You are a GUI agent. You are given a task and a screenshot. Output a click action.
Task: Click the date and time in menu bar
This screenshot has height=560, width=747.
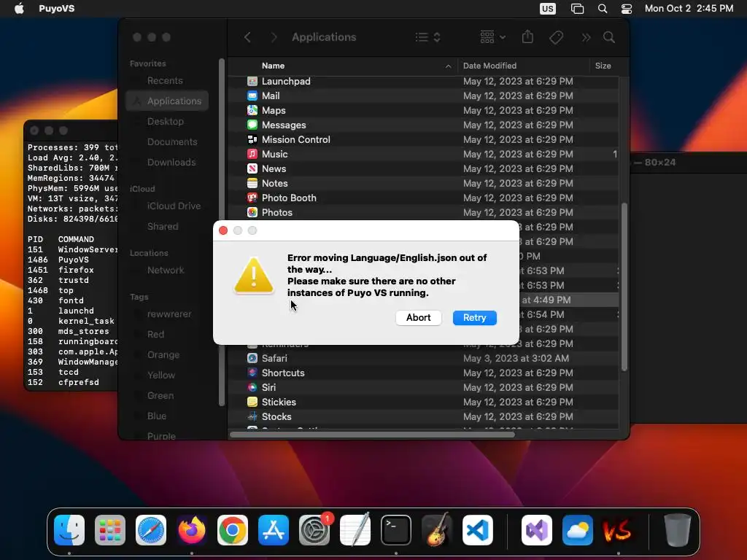coord(689,9)
